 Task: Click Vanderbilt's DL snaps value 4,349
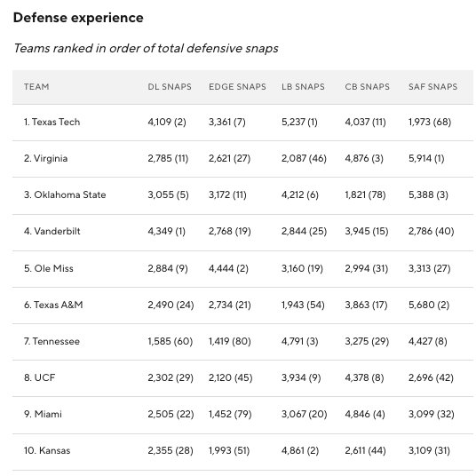[x=160, y=231]
